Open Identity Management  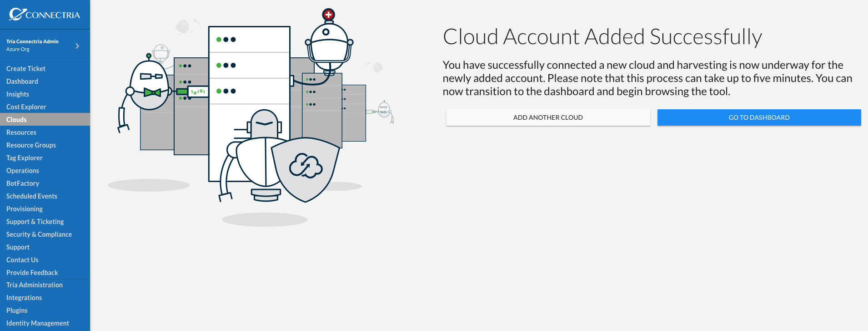click(x=38, y=323)
